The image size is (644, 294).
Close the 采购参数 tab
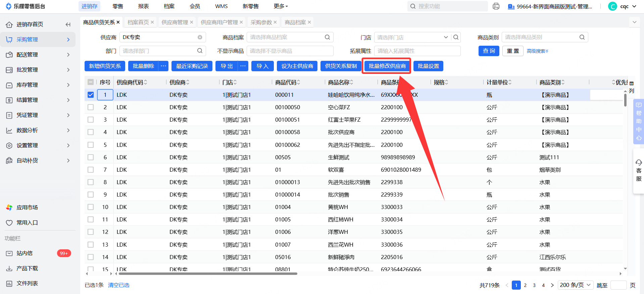tap(275, 22)
